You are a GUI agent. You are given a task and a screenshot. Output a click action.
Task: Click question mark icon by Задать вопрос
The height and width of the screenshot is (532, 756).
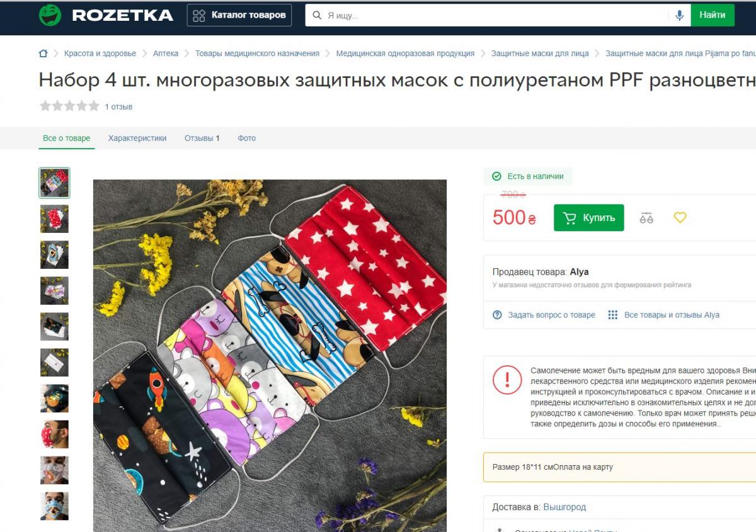(x=497, y=315)
